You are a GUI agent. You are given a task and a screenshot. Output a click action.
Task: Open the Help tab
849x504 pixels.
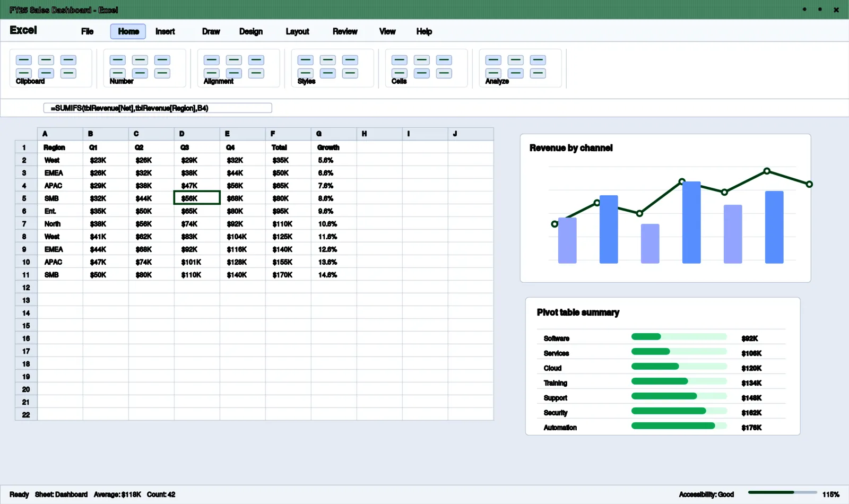click(x=424, y=31)
